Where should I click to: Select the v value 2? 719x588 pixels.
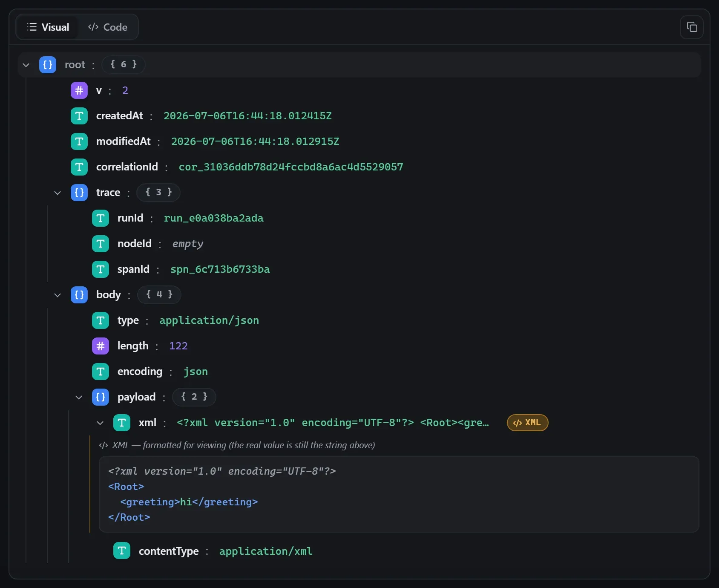(x=125, y=90)
